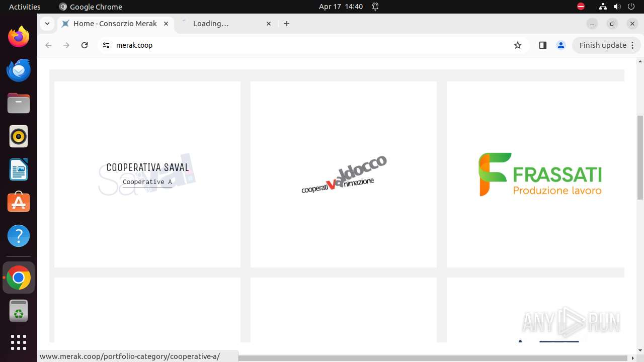
Task: Open Rhythmbox music player in dock
Action: tap(19, 136)
